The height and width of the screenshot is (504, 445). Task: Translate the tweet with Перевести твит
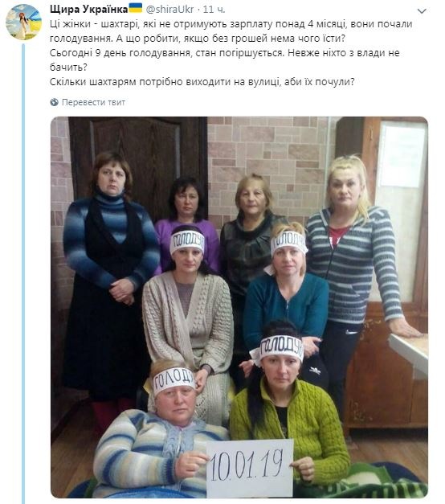(93, 102)
